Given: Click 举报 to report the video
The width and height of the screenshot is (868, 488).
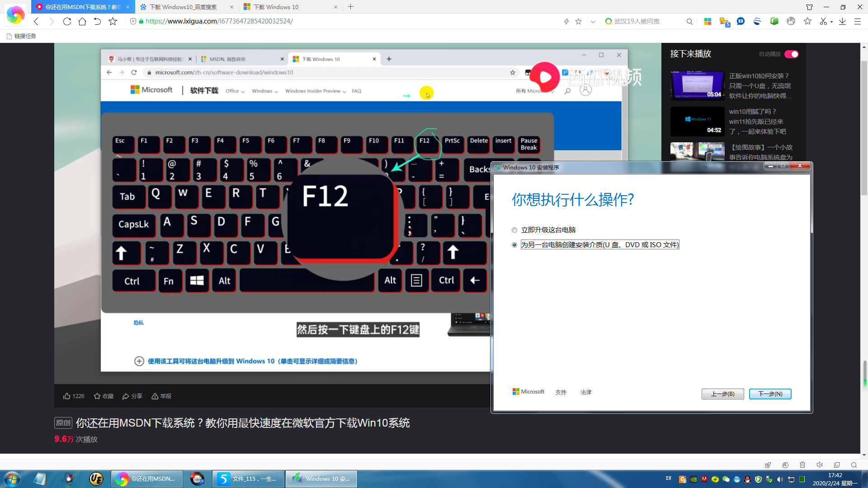Looking at the screenshot, I should click(x=161, y=396).
